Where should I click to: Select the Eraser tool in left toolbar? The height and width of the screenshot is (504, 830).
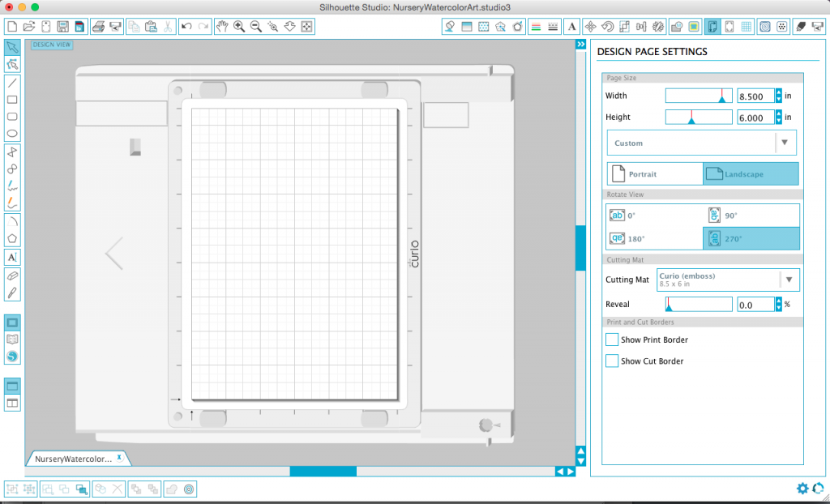[x=12, y=275]
